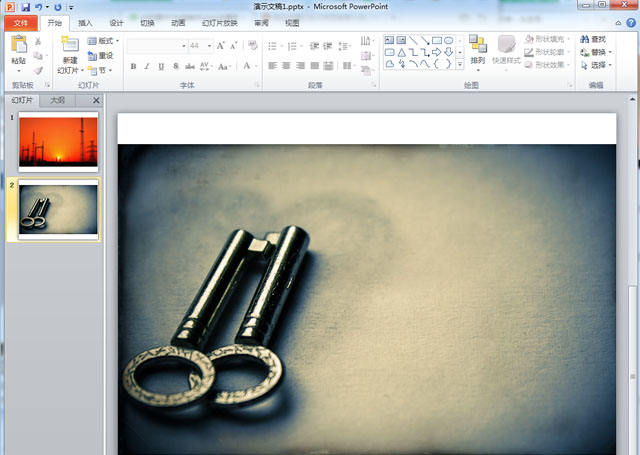The width and height of the screenshot is (640, 455).
Task: Redo with the circular arrow icon
Action: (x=58, y=7)
